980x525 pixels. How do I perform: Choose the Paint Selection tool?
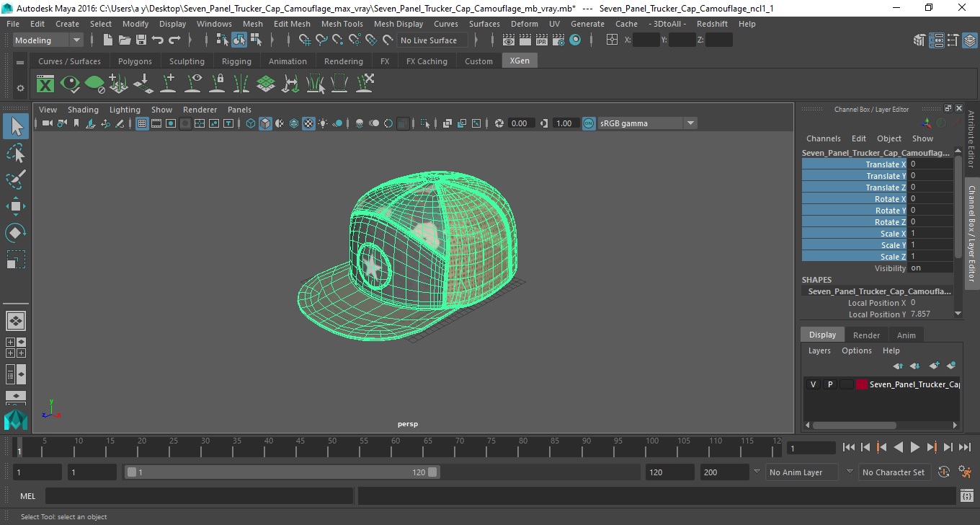[x=16, y=180]
